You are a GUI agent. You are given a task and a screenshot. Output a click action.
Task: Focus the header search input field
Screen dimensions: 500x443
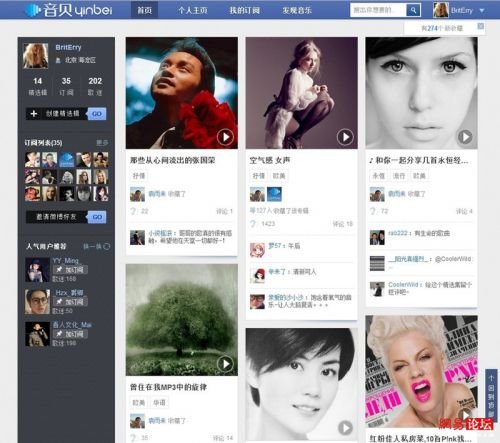tap(378, 10)
